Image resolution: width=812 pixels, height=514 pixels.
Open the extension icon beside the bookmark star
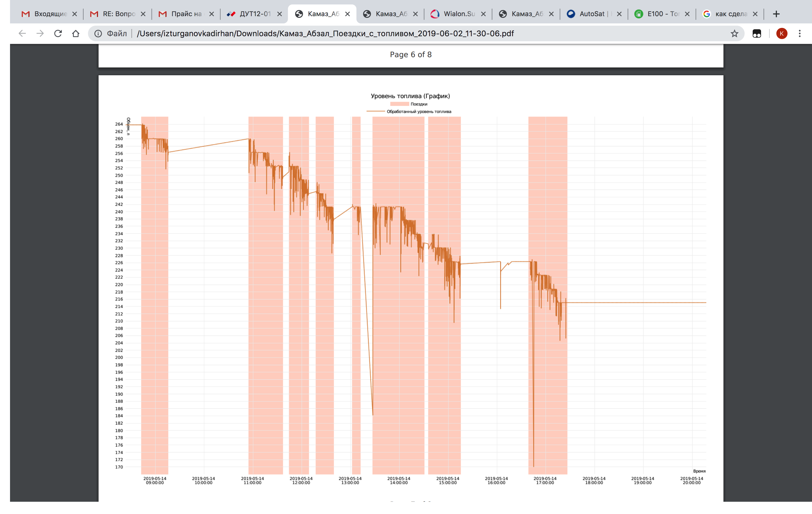[757, 33]
